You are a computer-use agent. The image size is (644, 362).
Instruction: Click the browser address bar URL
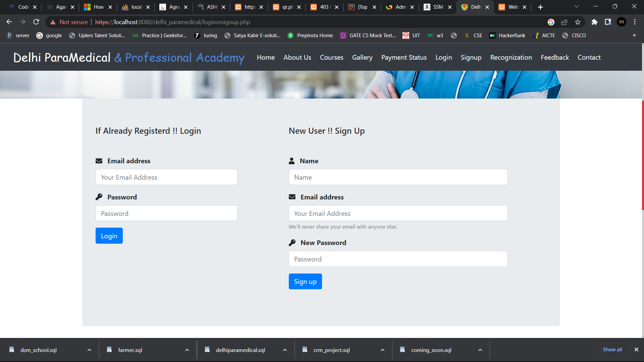pyautogui.click(x=172, y=22)
